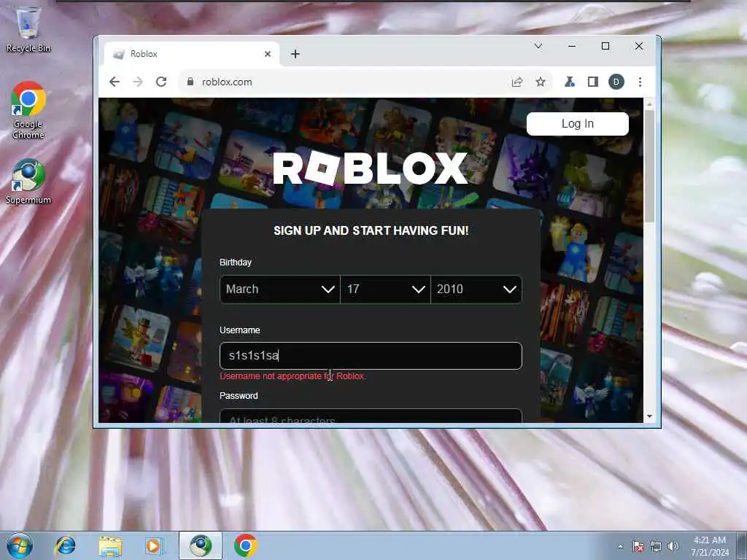Click the page vertical scrollbar thumb
Viewport: 747px width, 560px height.
(x=649, y=166)
